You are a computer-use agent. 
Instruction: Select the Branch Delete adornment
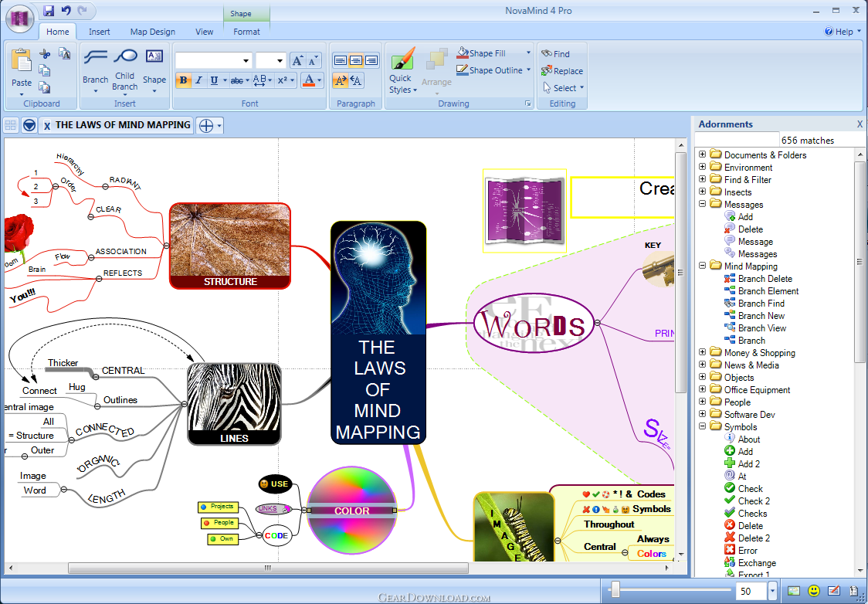click(758, 279)
